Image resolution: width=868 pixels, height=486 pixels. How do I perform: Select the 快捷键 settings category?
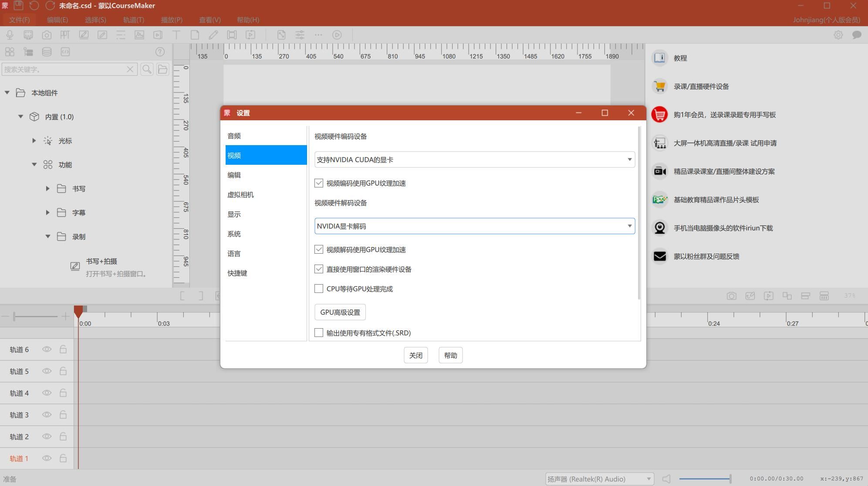[237, 273]
